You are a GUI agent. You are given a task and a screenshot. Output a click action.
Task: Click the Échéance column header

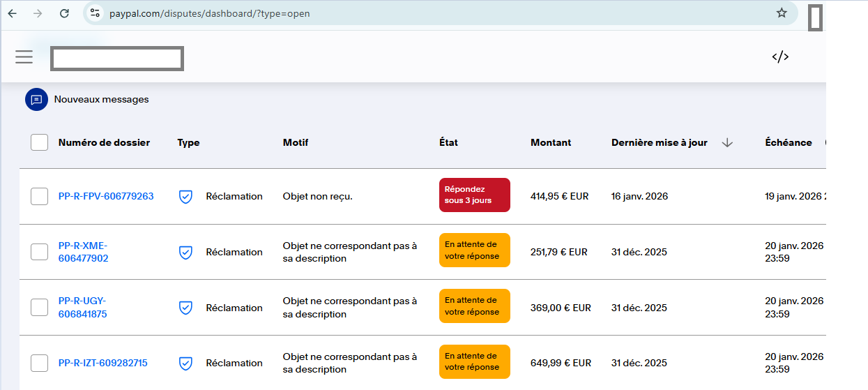(x=788, y=142)
